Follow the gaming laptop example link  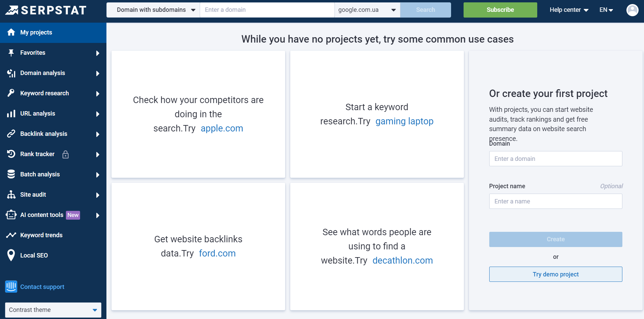point(404,121)
